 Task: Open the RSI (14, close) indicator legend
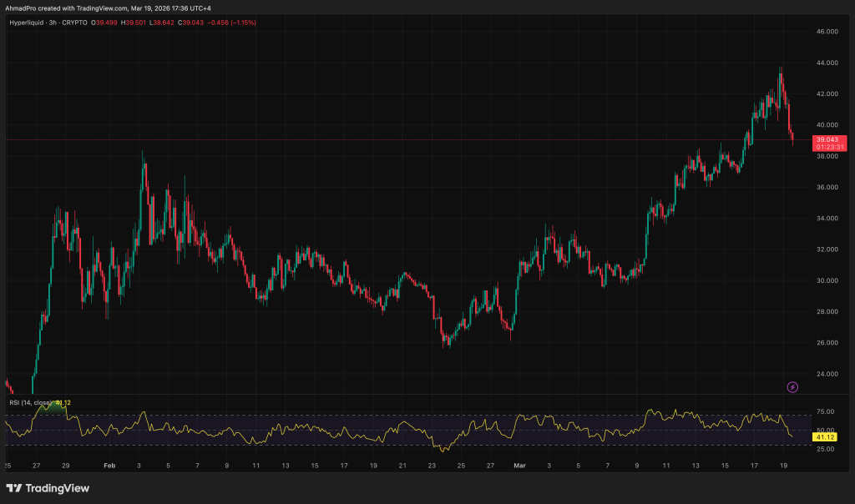[32, 403]
